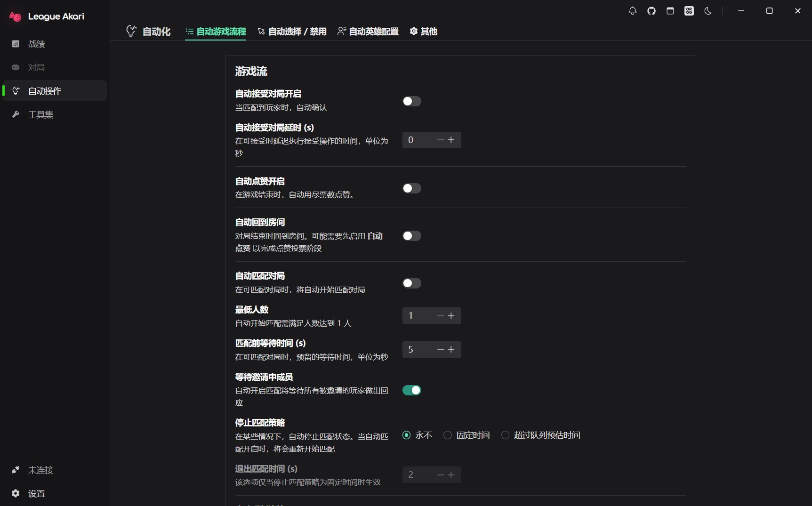Increase 匹配前等待时间 with plus button
This screenshot has height=506, width=812.
(451, 349)
